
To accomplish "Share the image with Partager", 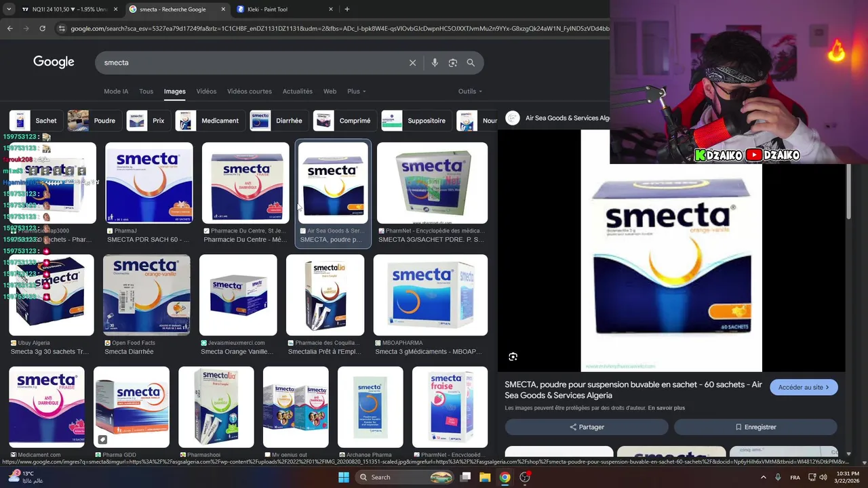I will 587,427.
